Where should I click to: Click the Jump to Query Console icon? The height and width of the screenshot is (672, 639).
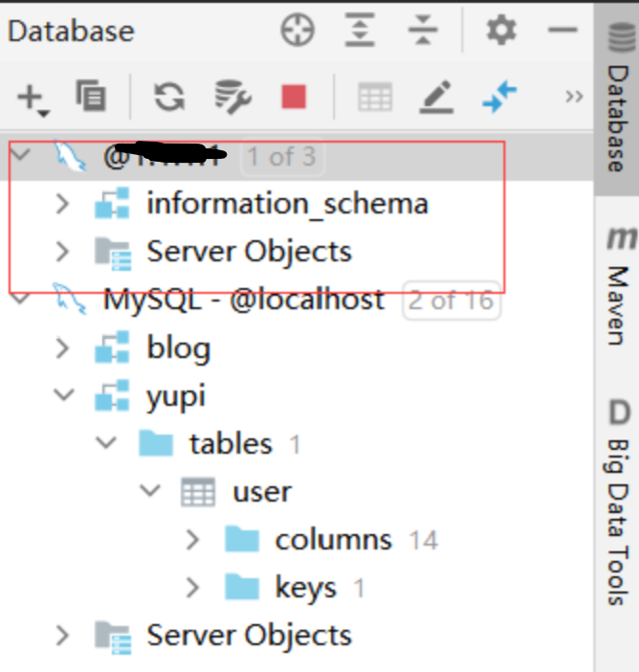499,96
